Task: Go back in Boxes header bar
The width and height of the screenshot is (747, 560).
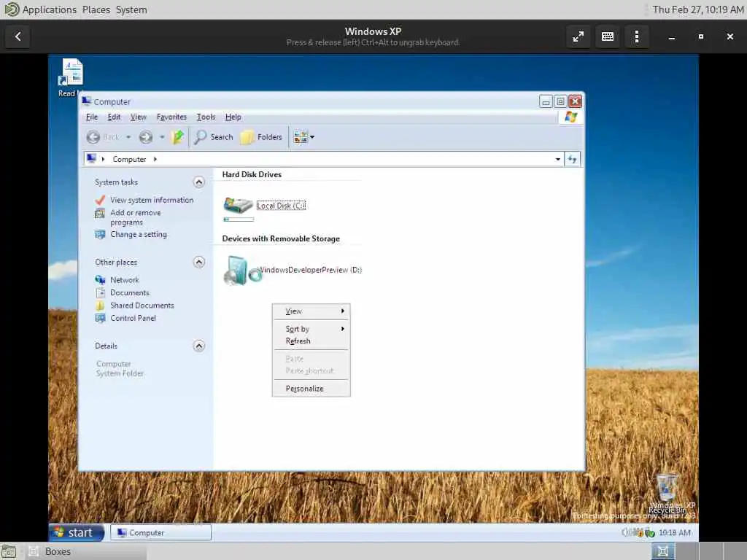Action: [x=18, y=36]
